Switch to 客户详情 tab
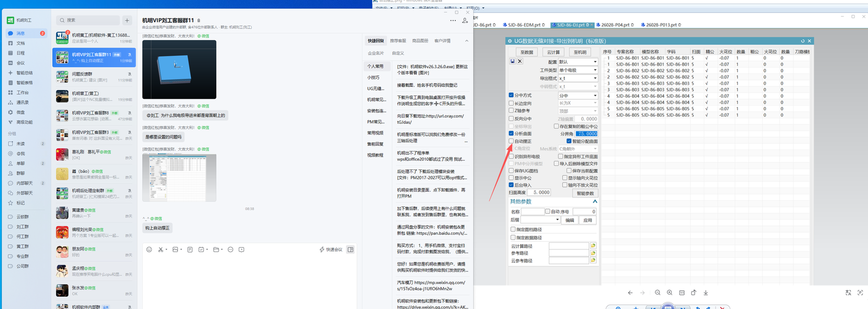868x309 pixels. pyautogui.click(x=442, y=41)
